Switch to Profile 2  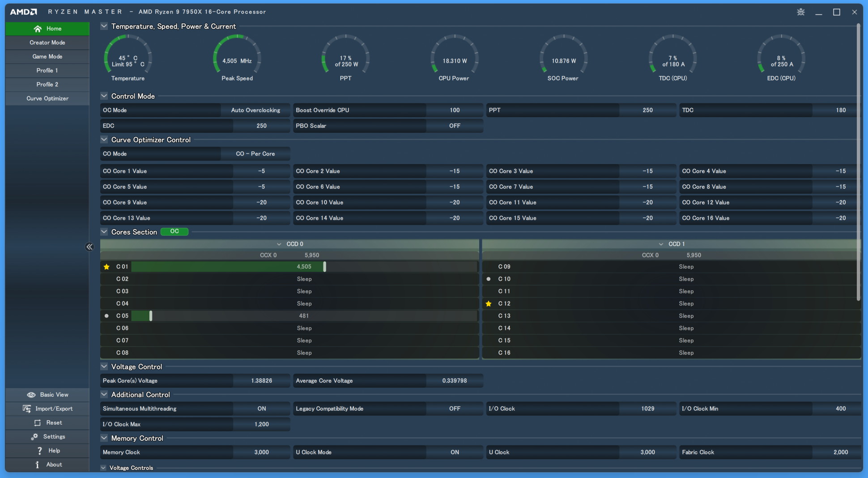[x=47, y=85]
